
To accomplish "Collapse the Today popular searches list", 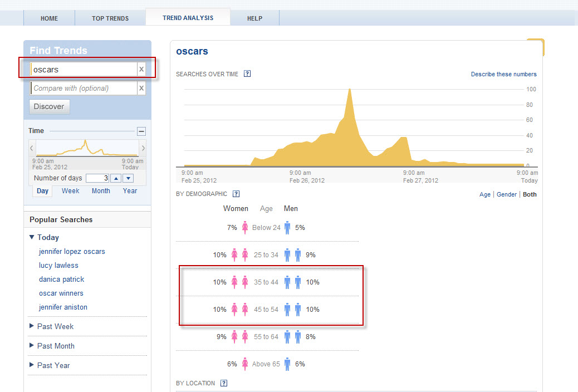I will pos(32,237).
